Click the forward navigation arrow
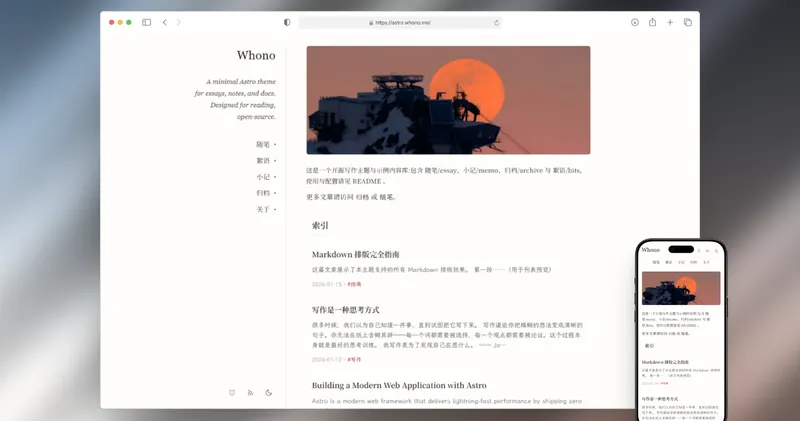Viewport: 800px width, 421px height. pyautogui.click(x=178, y=22)
